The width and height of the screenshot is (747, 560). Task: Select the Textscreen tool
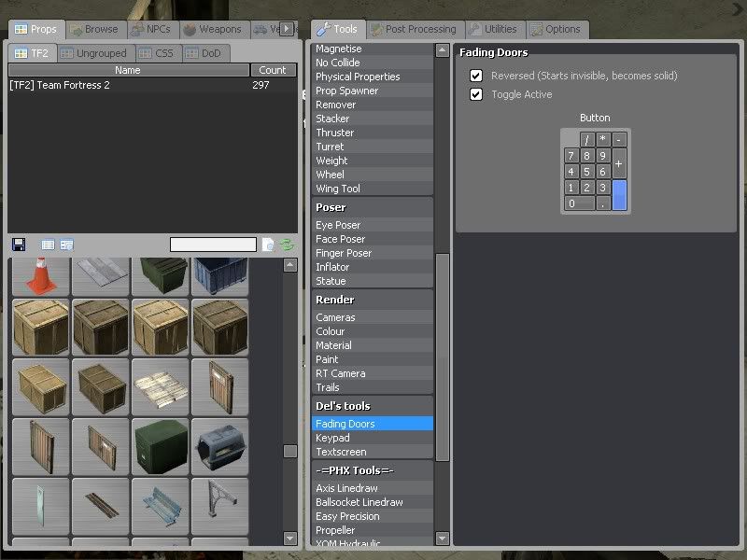point(373,452)
